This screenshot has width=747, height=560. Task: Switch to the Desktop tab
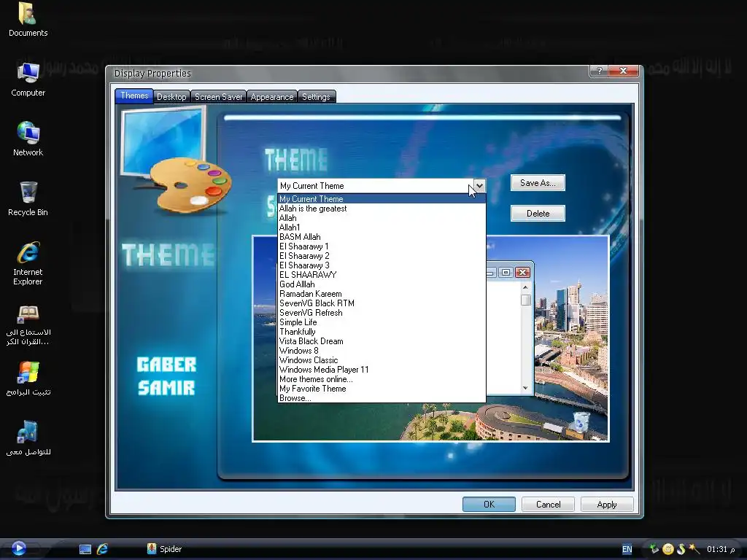coord(171,97)
